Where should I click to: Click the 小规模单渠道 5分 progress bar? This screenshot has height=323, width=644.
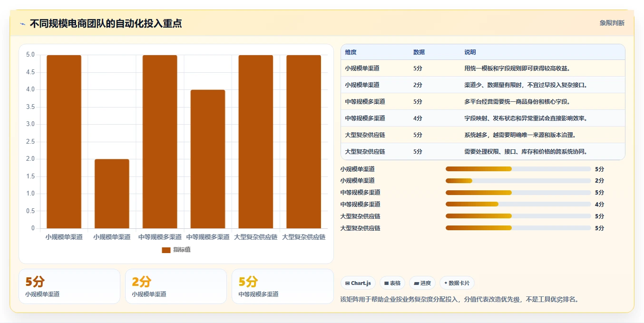tap(518, 169)
